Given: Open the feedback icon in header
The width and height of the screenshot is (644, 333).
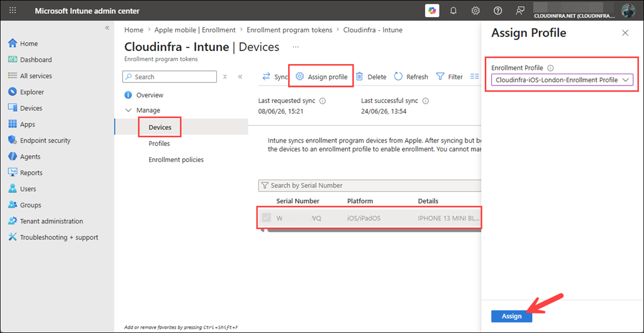Looking at the screenshot, I should [520, 11].
